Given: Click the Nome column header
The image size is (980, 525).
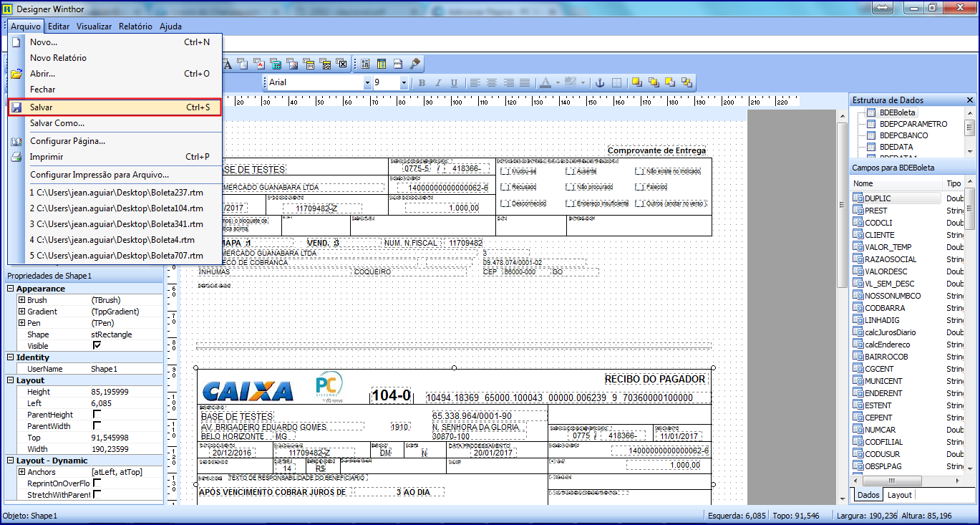Looking at the screenshot, I should 897,184.
